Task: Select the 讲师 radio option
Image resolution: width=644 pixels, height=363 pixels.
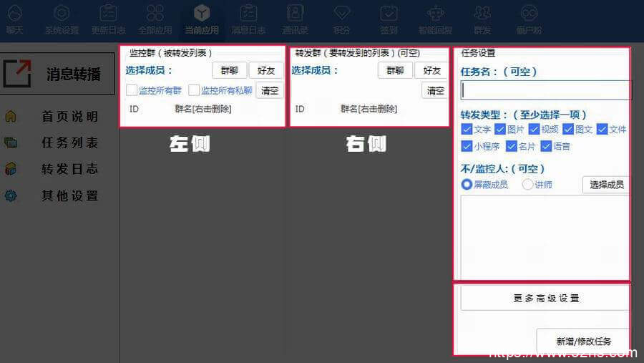Action: tap(528, 185)
